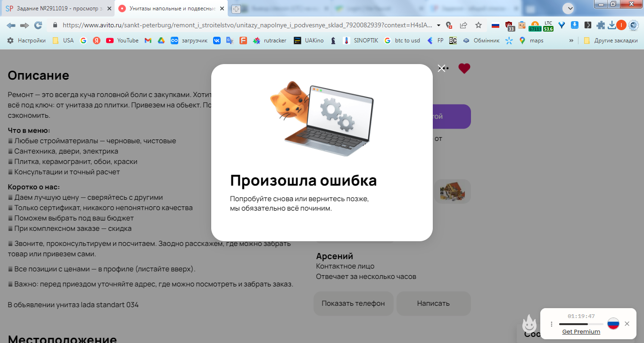Close the 'Унитазы напольные' tab
644x343 pixels.
(222, 8)
